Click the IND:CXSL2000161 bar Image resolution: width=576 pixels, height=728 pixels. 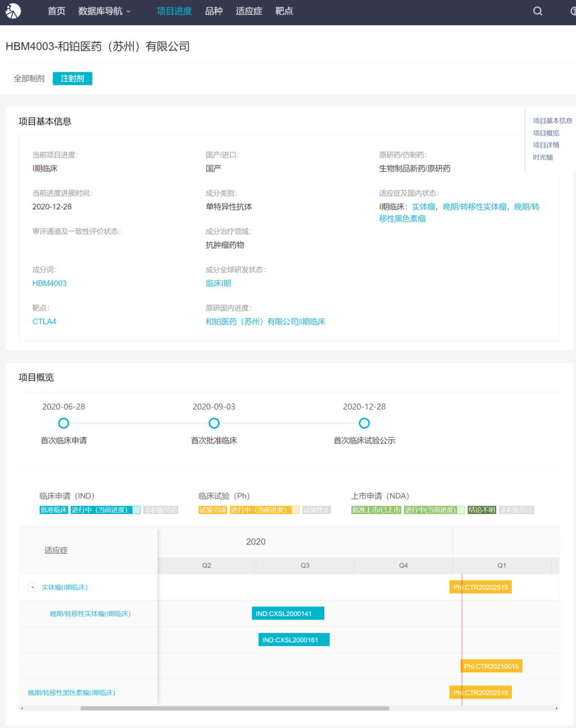pos(294,639)
